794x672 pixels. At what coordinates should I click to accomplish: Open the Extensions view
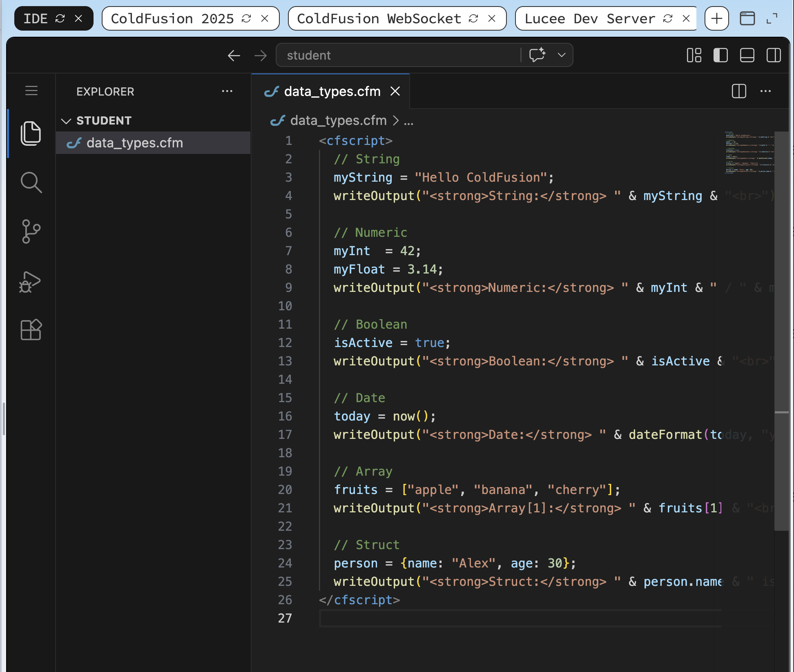[x=31, y=329]
